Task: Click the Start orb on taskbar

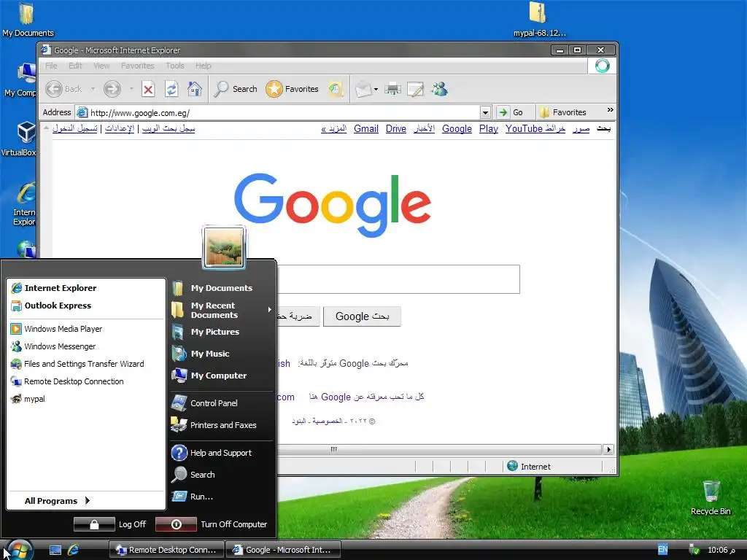Action: pos(19,550)
